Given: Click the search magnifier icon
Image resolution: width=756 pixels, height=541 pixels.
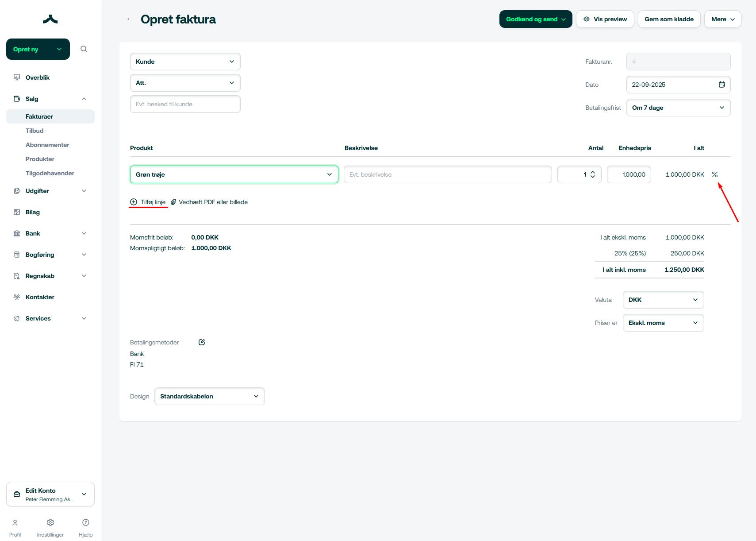Looking at the screenshot, I should (84, 49).
